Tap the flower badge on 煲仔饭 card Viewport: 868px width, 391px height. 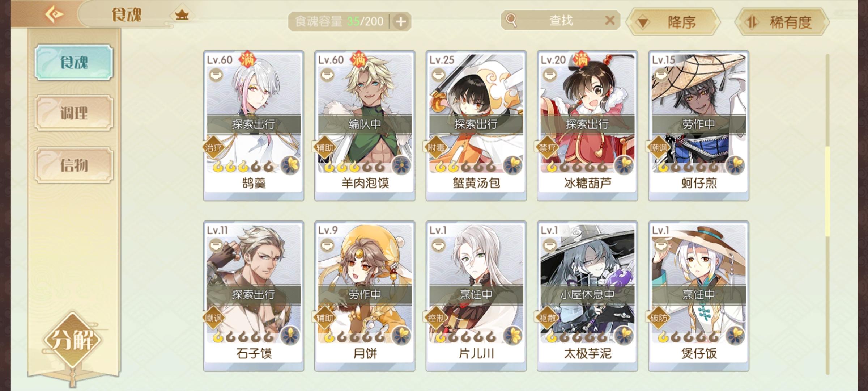pos(735,336)
